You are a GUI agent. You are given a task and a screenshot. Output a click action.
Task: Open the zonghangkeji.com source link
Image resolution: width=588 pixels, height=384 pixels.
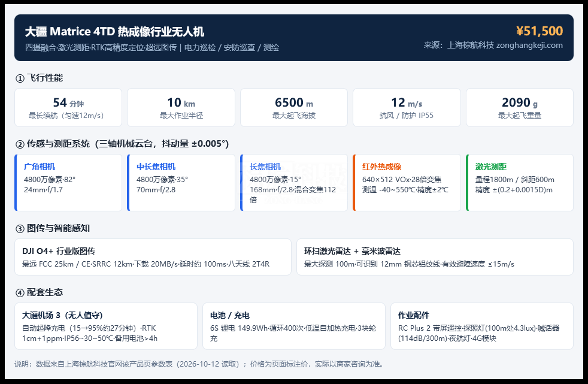coord(529,46)
